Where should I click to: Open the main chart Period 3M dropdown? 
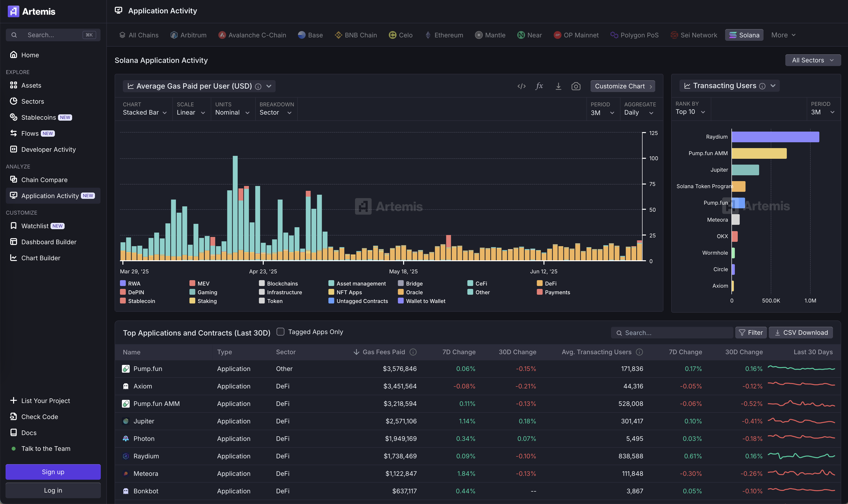[602, 113]
